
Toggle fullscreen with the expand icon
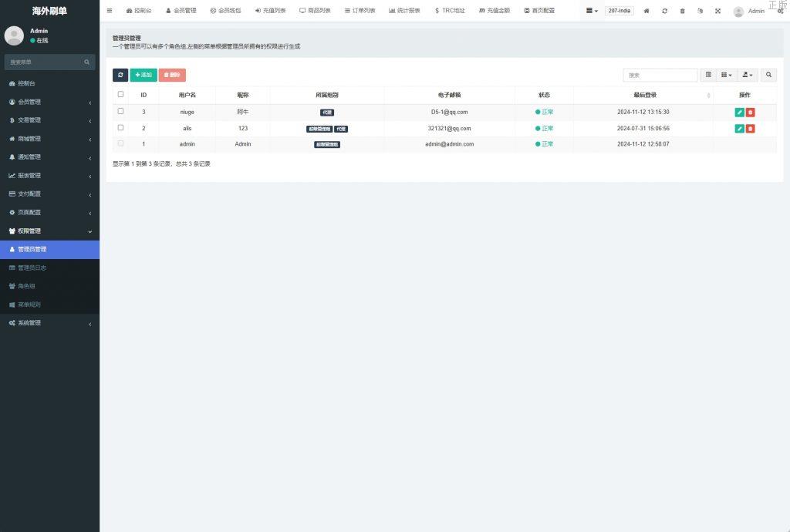pos(717,11)
